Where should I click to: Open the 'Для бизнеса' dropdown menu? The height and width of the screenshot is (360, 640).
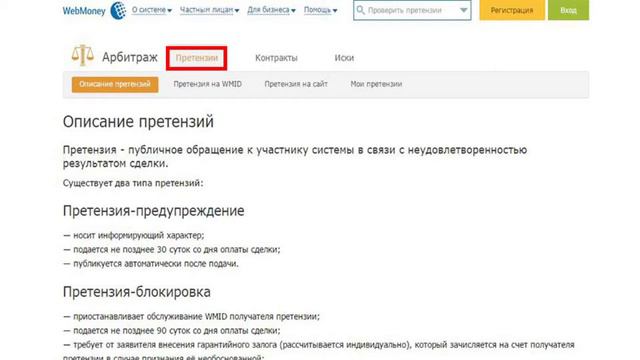[x=271, y=10]
